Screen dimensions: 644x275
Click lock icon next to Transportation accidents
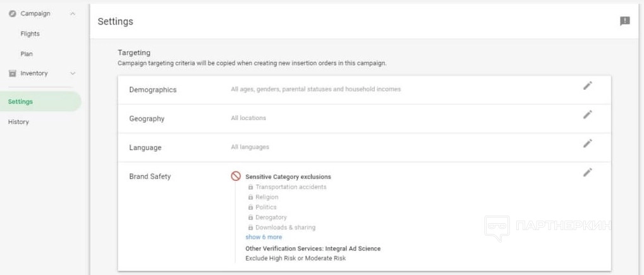pos(250,187)
